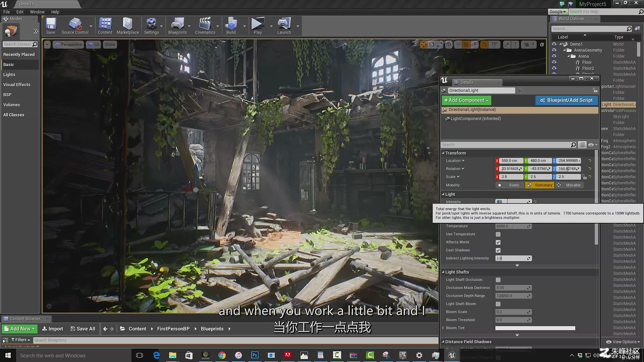Toggle scale snapping in the viewport
The image size is (644, 362).
507,44
